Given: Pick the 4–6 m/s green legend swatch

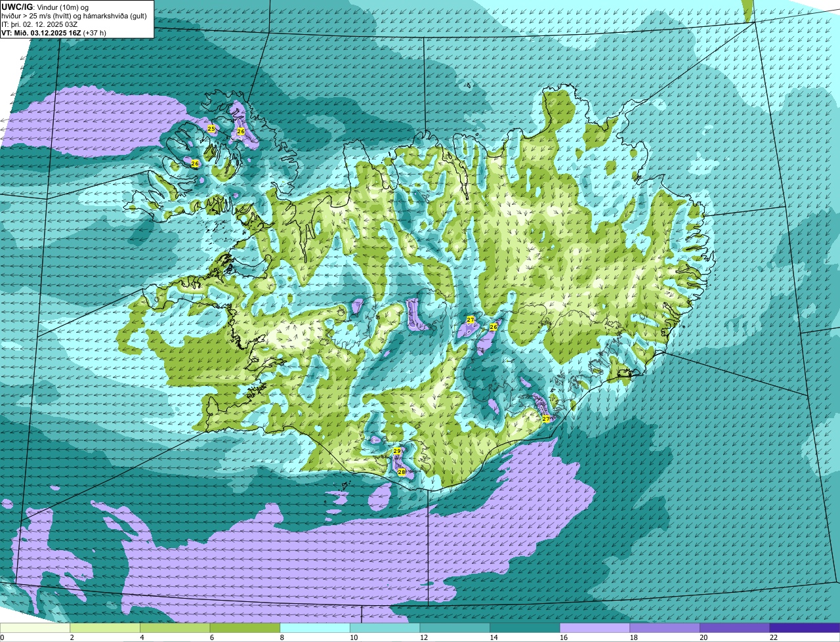Looking at the screenshot, I should tap(175, 628).
